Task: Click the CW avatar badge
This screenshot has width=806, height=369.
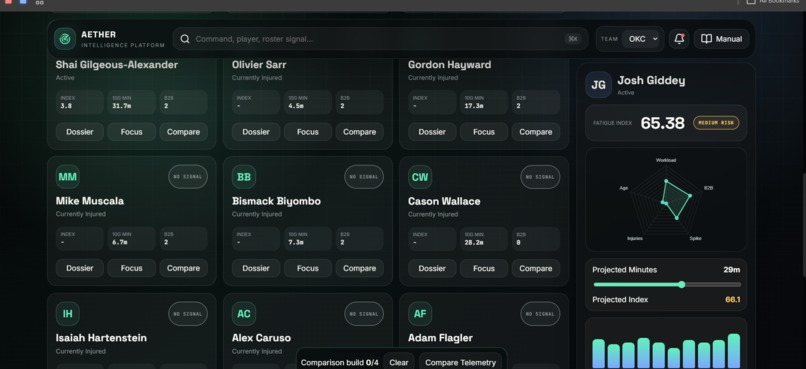Action: click(420, 177)
